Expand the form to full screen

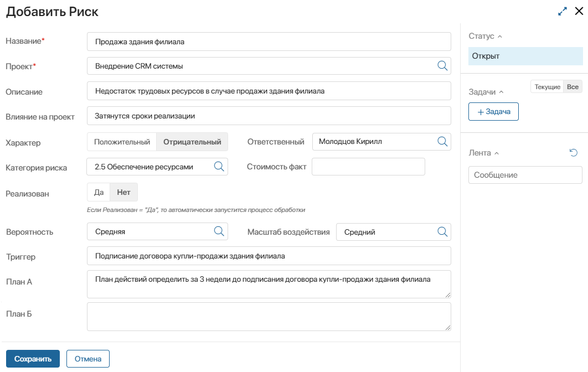click(563, 11)
